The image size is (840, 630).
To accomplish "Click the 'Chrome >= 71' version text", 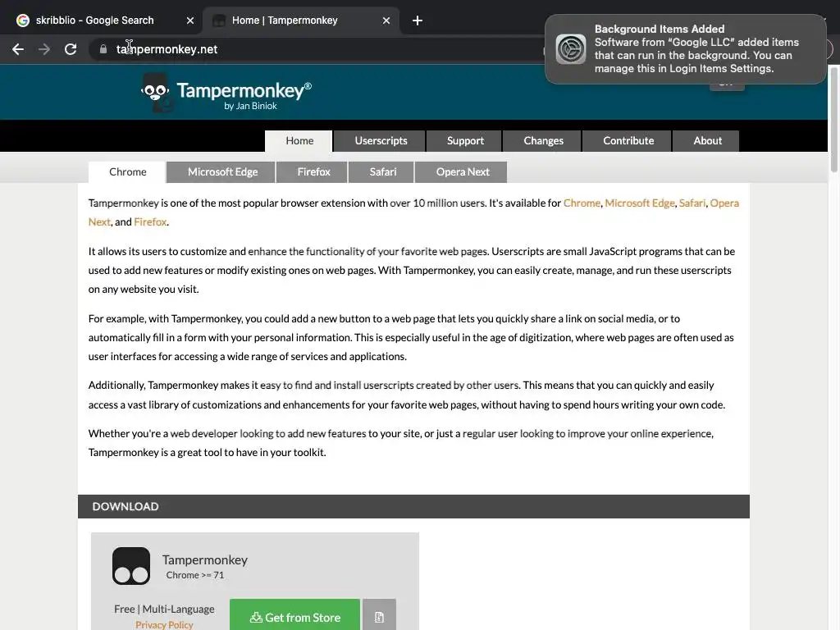I will [195, 575].
